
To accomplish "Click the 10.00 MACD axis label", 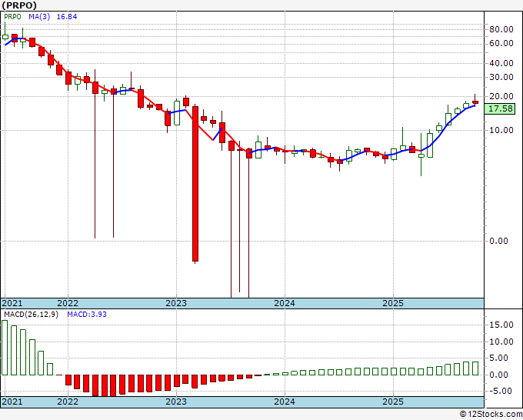I will pyautogui.click(x=501, y=342).
